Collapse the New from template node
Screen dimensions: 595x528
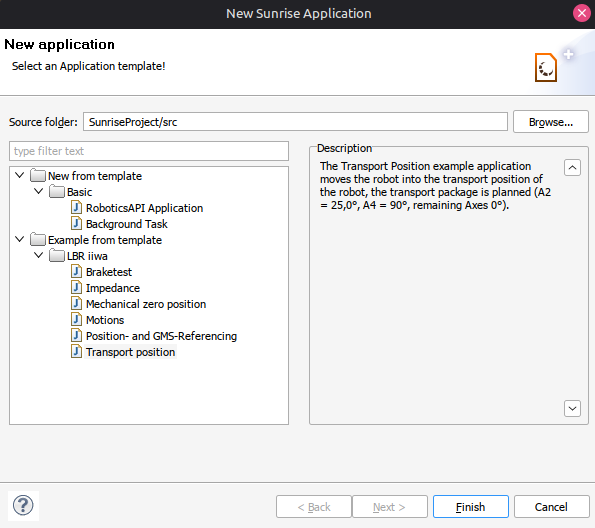click(x=20, y=175)
